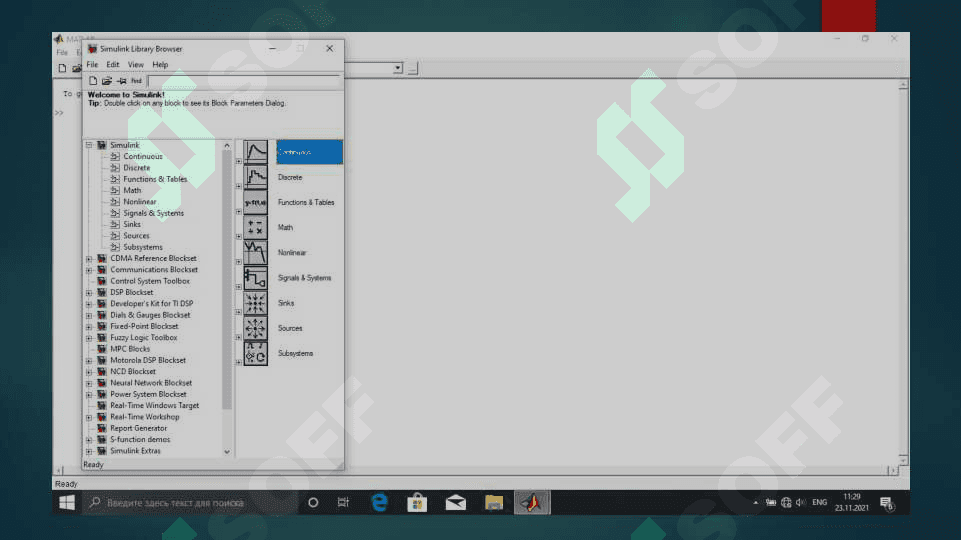Select the Discrete label in right pane
The width and height of the screenshot is (961, 540).
290,177
